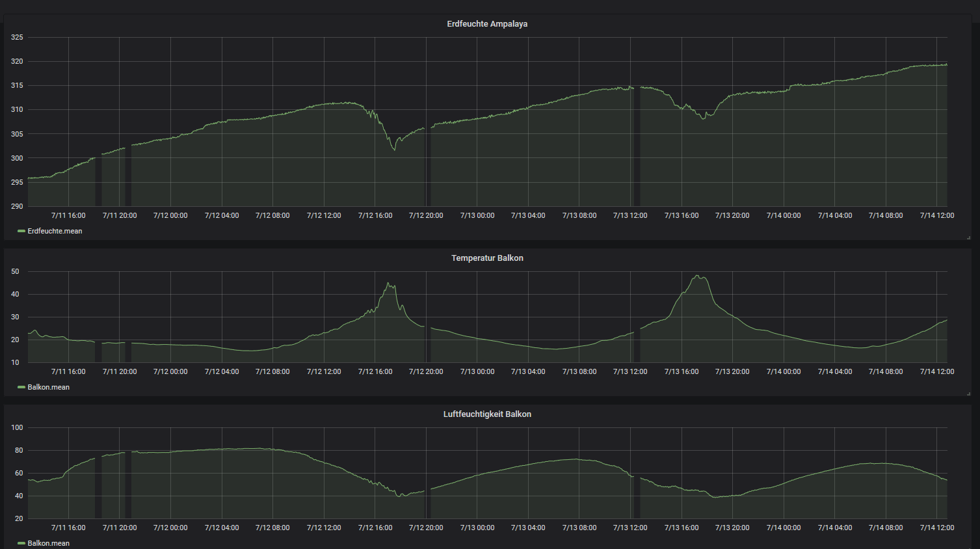This screenshot has height=549, width=980.
Task: Click the resize handle of the Temperatur panel
Action: pyautogui.click(x=968, y=394)
